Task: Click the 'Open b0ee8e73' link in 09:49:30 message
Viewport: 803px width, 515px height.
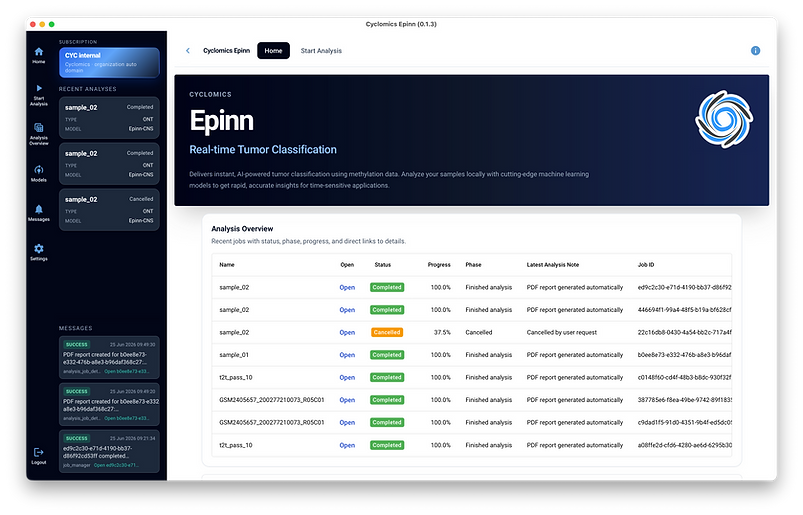Action: click(x=126, y=372)
